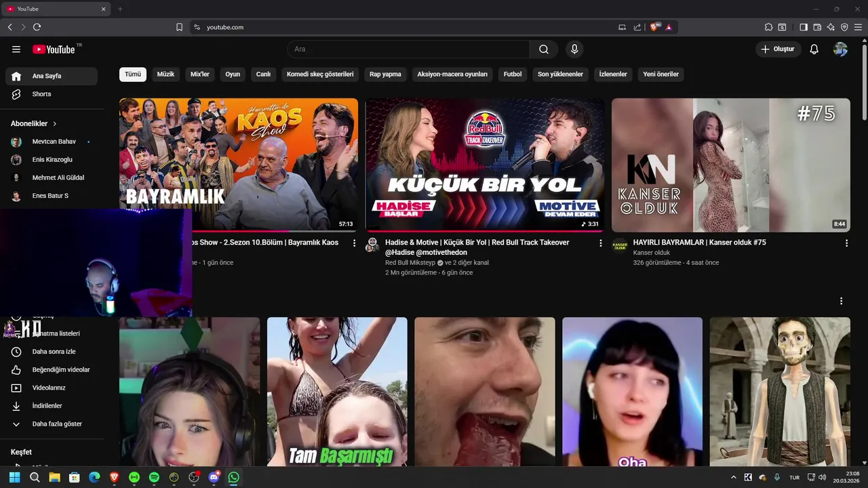
Task: Open Enis Kirazoglu subscription channel
Action: tap(52, 160)
